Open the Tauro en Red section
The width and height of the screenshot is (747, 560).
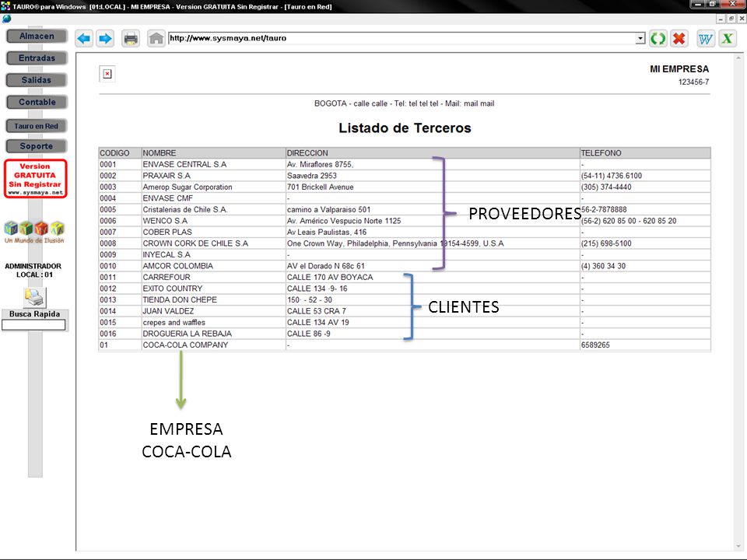coord(37,126)
